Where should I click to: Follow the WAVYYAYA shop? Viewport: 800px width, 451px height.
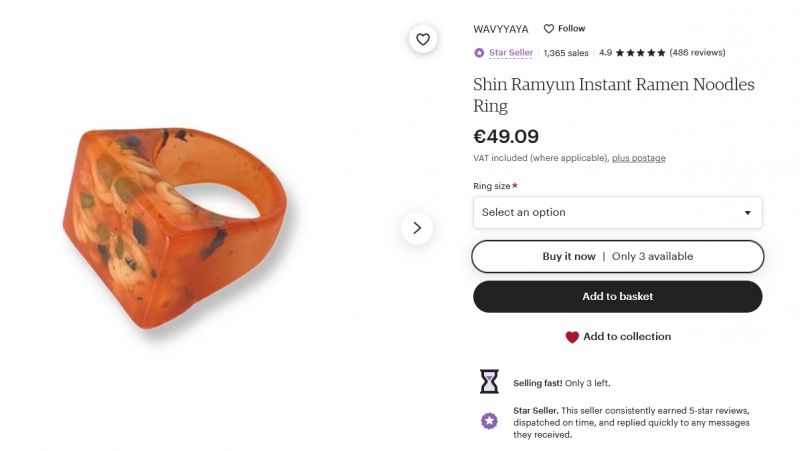click(564, 29)
